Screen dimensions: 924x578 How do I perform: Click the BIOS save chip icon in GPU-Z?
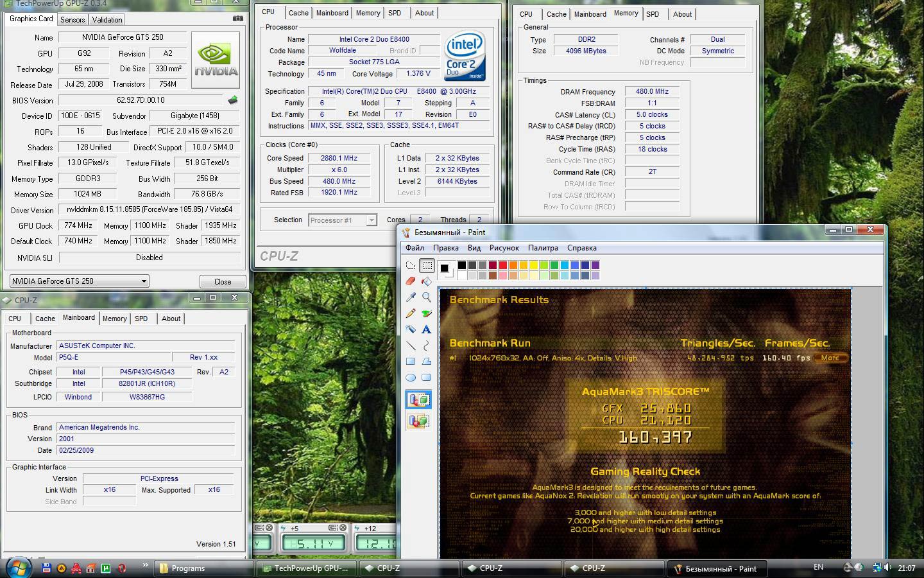(x=233, y=100)
